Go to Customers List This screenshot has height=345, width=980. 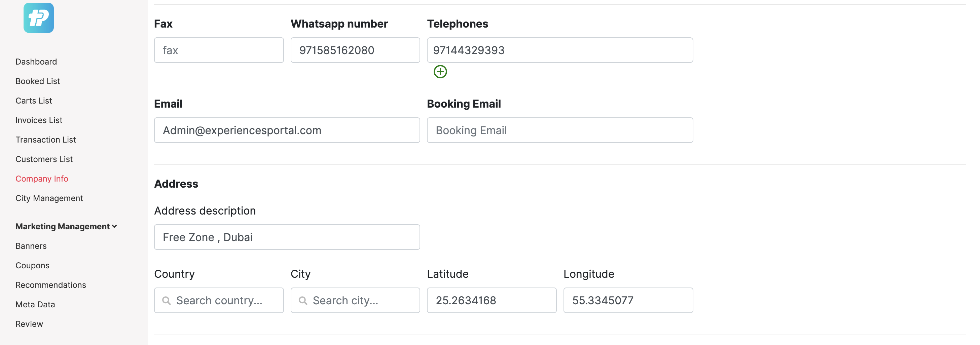click(x=44, y=159)
